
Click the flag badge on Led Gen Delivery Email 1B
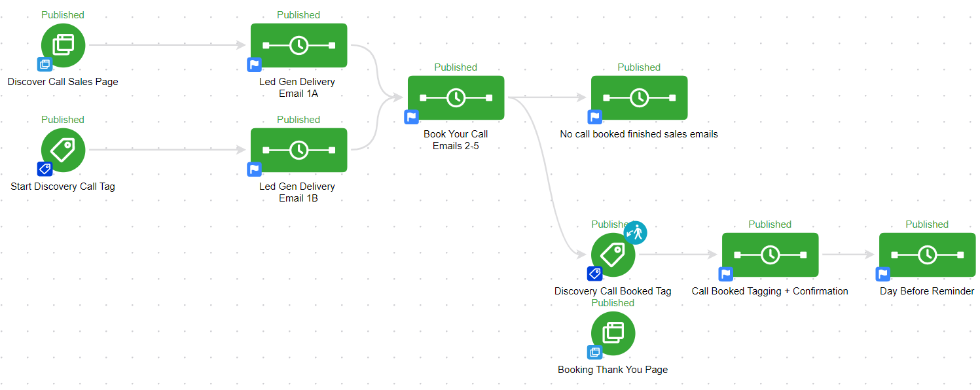click(254, 169)
